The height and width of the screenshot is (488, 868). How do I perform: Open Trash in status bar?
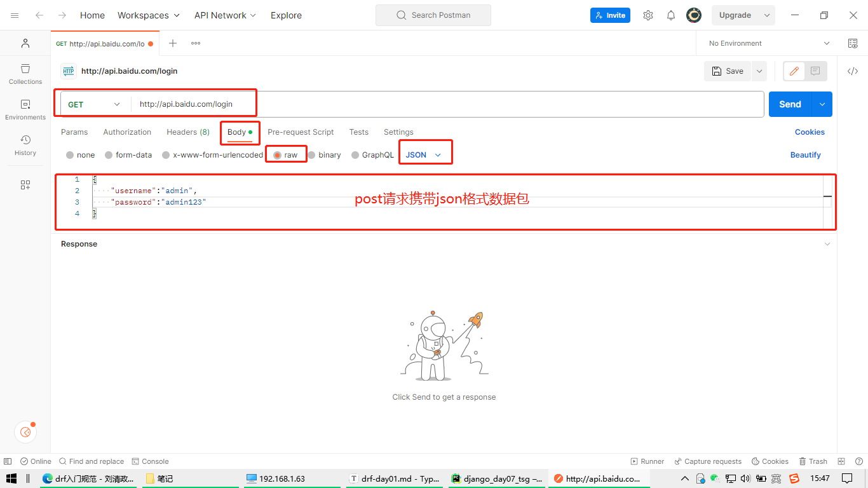pos(813,461)
